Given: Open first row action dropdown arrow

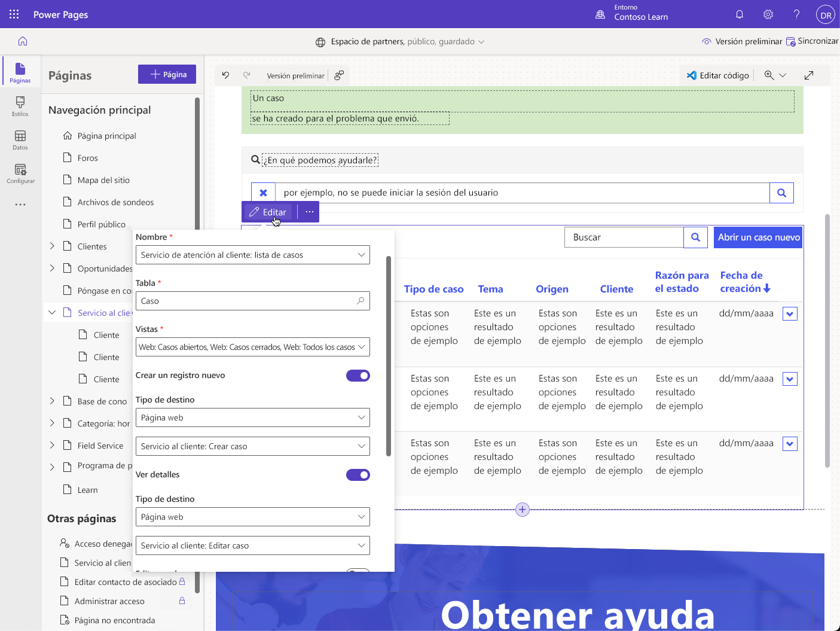Looking at the screenshot, I should [x=790, y=314].
